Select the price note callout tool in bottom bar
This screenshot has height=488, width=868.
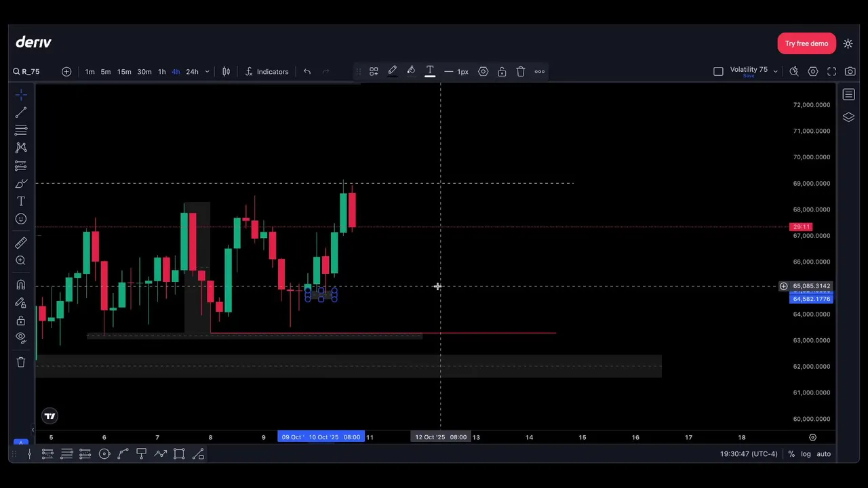pyautogui.click(x=142, y=454)
